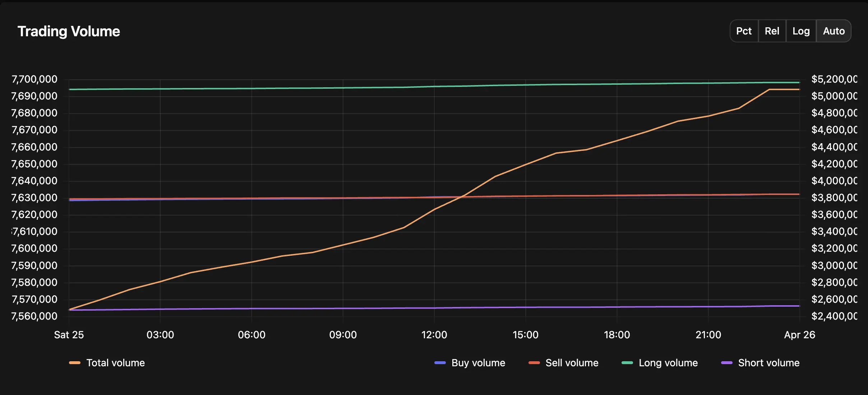
Task: Click the 12:00 time axis label
Action: pos(434,335)
